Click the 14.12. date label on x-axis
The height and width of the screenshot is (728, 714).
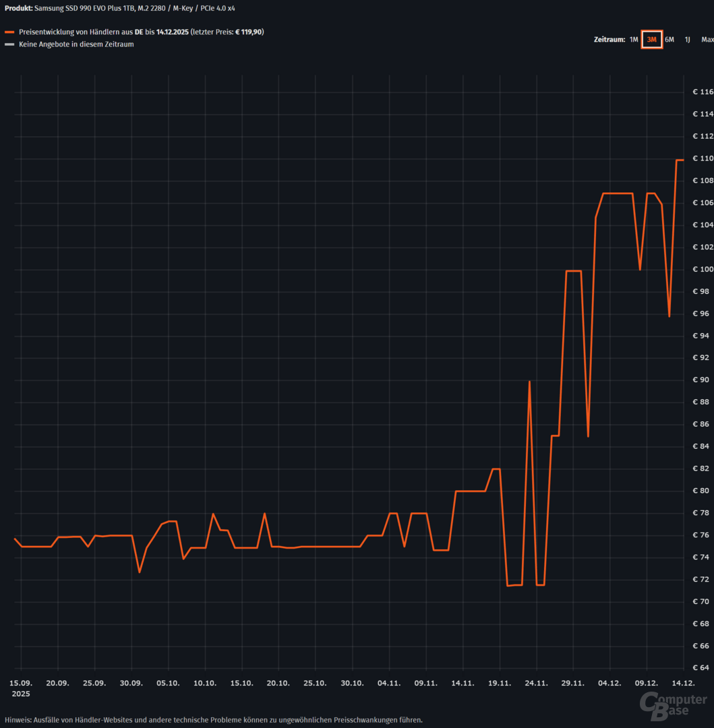click(683, 683)
